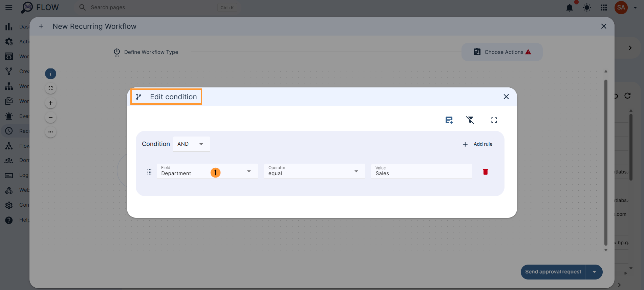This screenshot has height=290, width=644.
Task: Click the Value Sales input
Action: 422,171
